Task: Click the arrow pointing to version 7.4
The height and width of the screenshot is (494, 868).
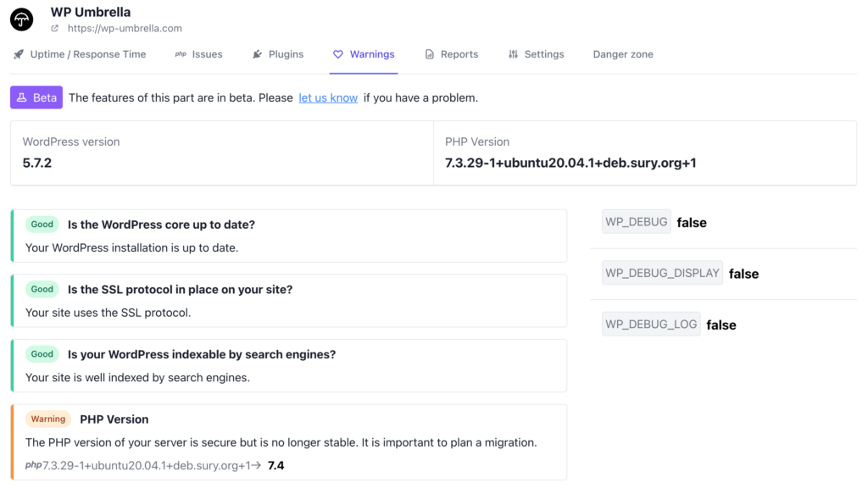Action: [x=256, y=465]
